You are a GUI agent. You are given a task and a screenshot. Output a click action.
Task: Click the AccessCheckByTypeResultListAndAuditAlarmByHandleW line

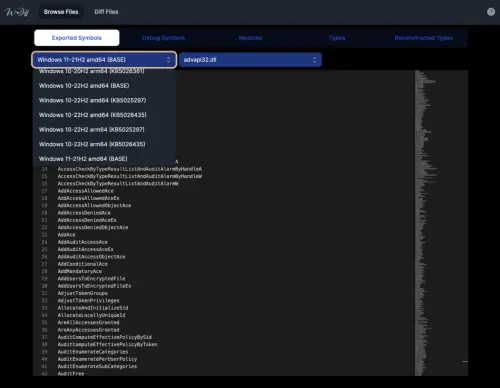point(130,177)
